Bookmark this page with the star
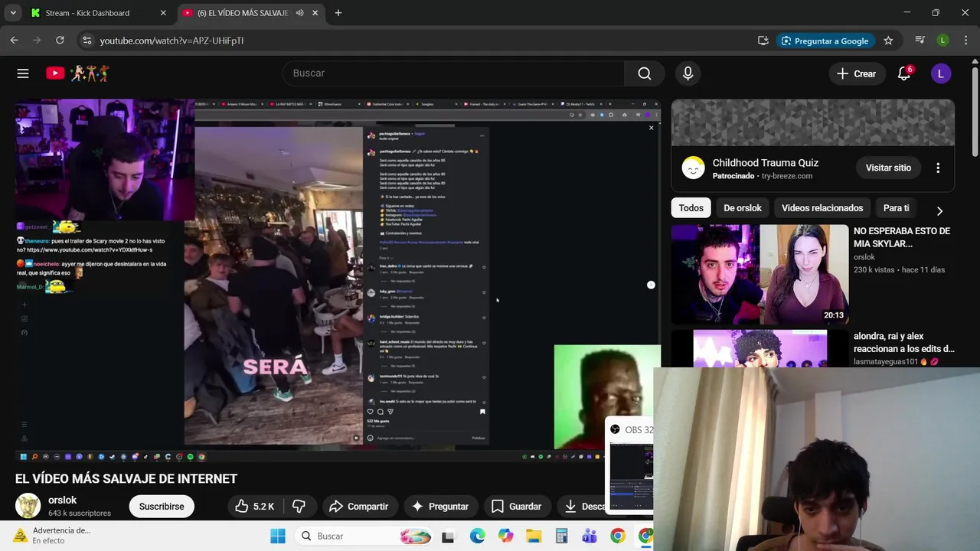This screenshot has width=980, height=551. point(888,41)
